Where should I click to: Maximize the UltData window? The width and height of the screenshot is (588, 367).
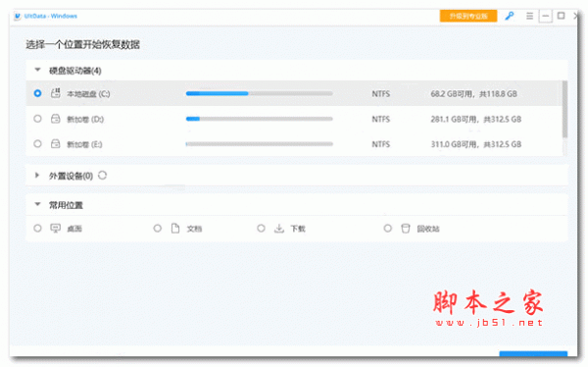pyautogui.click(x=561, y=16)
